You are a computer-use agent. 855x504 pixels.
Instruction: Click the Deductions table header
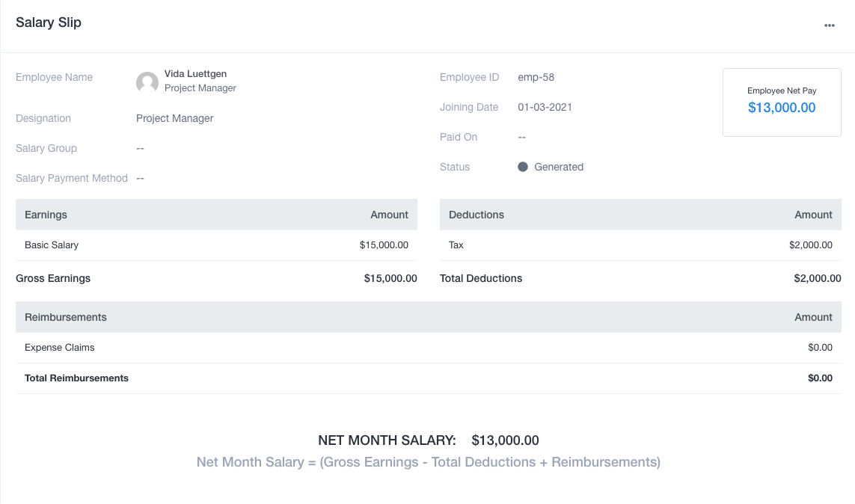tap(476, 215)
